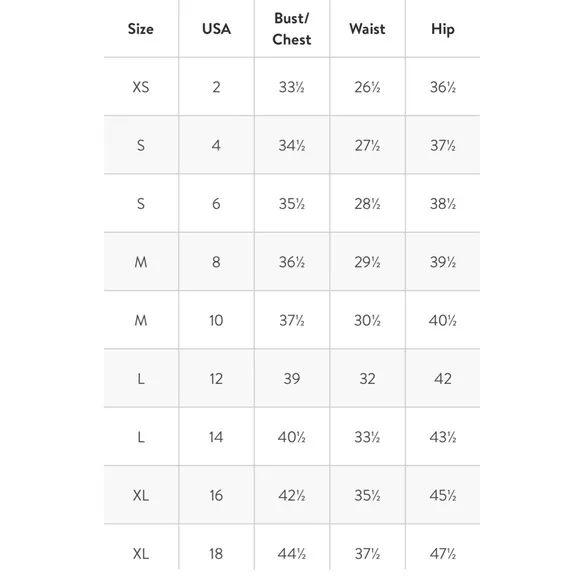Viewport: 580px width, 580px height.
Task: Select USA size 6 cell
Action: pyautogui.click(x=216, y=204)
